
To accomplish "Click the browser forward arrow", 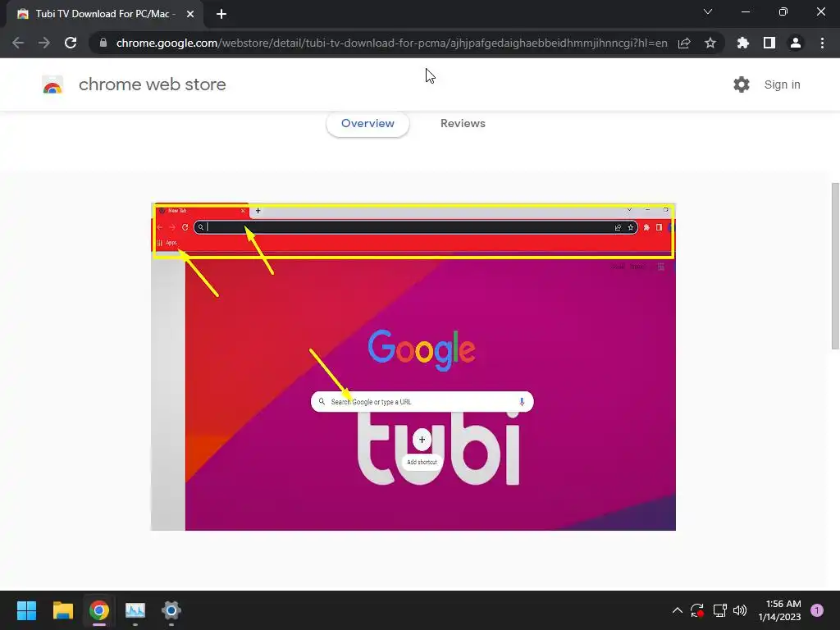I will 44,43.
